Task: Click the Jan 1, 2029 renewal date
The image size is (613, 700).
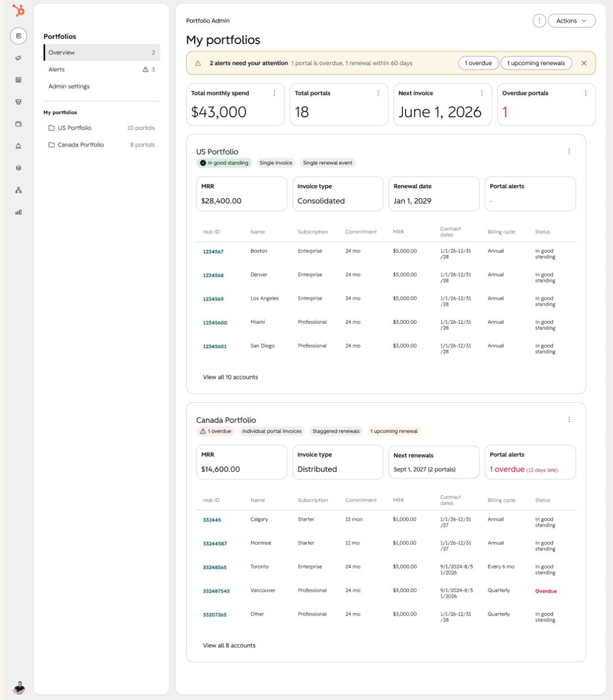Action: click(412, 201)
